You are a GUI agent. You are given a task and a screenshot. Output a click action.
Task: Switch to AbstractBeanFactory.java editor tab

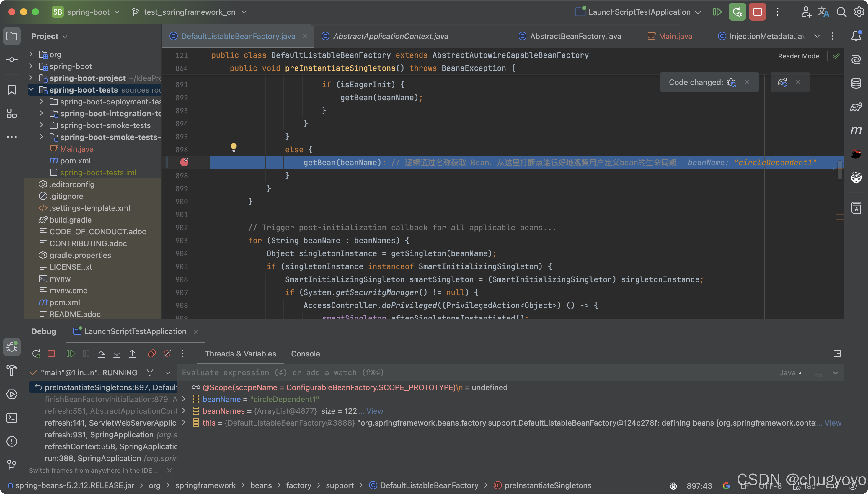click(575, 36)
